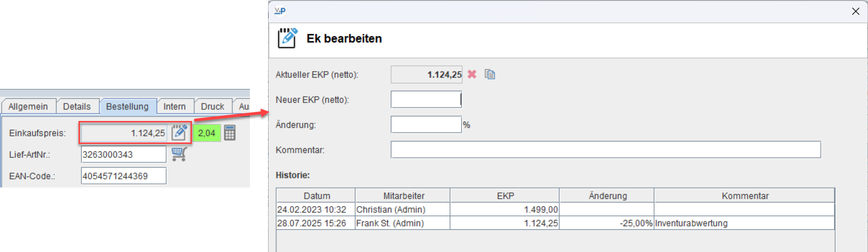
Task: Open the calculator icon beside the green value
Action: pyautogui.click(x=230, y=132)
